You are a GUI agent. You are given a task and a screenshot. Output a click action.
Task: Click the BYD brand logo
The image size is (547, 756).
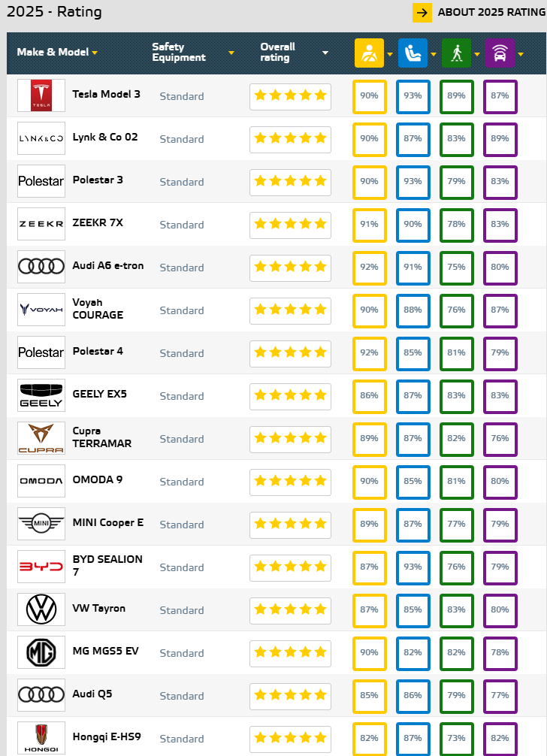pos(41,567)
